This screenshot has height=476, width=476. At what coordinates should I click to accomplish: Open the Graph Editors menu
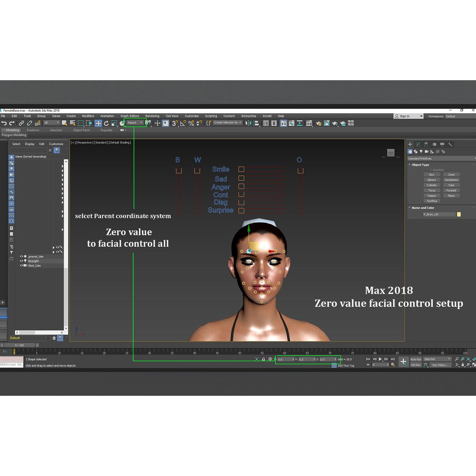[130, 116]
